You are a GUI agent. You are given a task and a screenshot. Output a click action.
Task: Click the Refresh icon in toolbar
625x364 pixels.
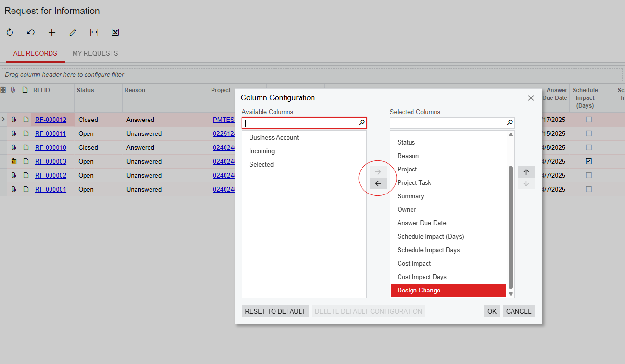pos(10,32)
